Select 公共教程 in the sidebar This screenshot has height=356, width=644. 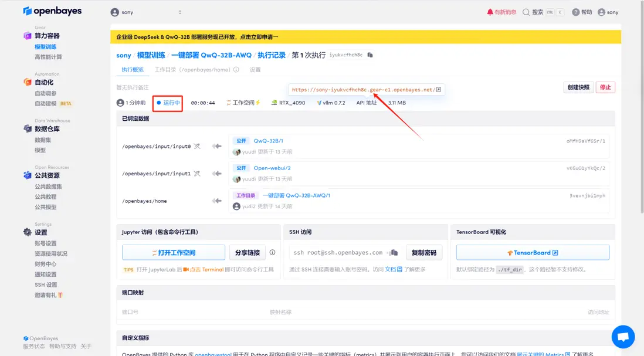pos(46,196)
